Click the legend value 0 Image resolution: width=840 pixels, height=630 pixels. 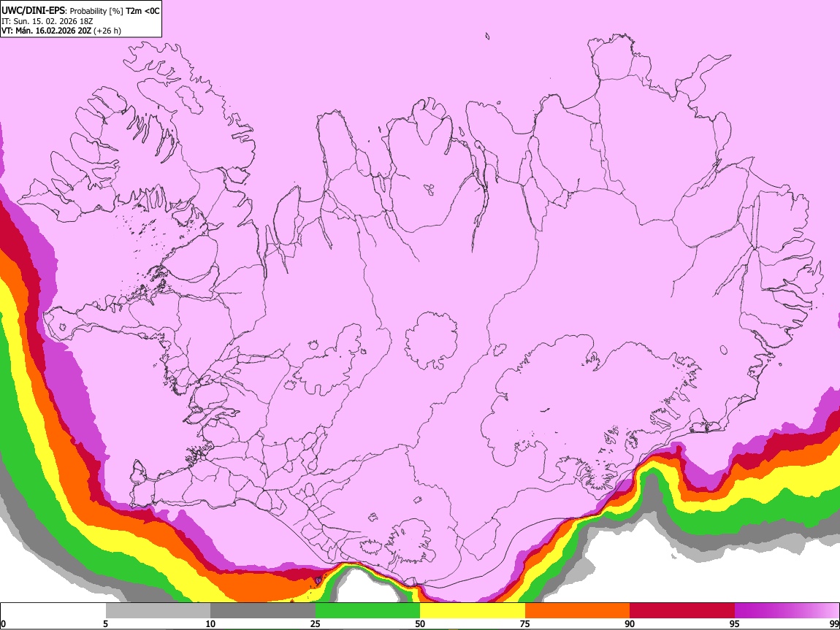tap(3, 623)
